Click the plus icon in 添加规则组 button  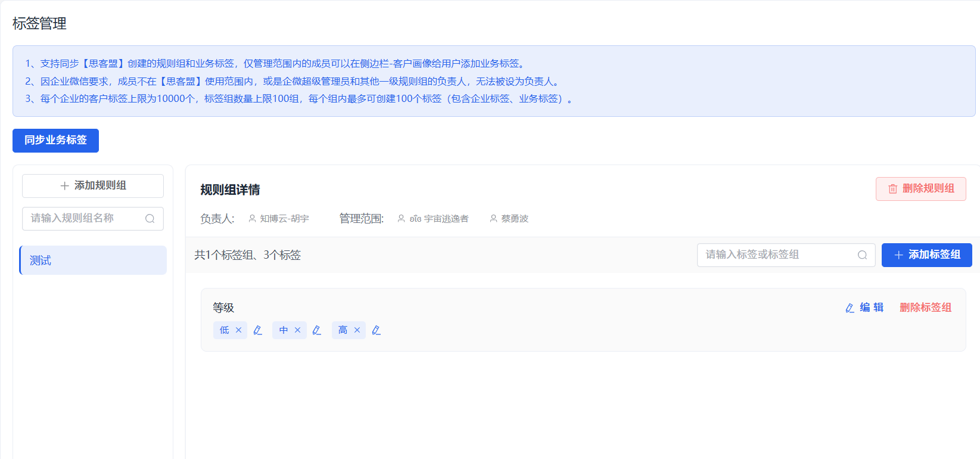click(x=64, y=186)
